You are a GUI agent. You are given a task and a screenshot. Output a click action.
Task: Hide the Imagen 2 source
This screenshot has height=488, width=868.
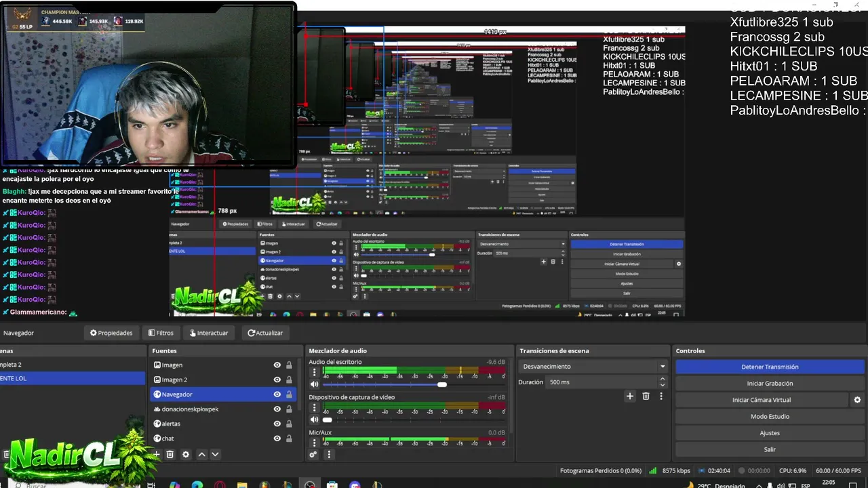pyautogui.click(x=277, y=380)
